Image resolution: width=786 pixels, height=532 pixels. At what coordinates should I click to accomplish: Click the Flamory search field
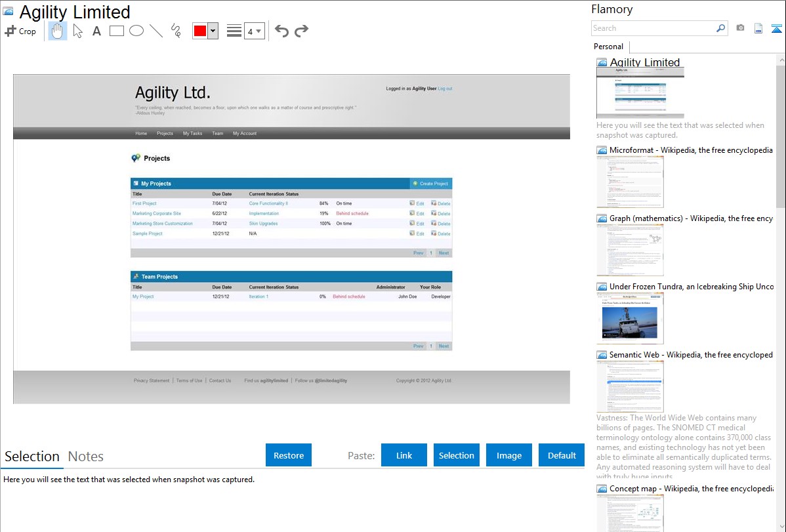coord(653,28)
